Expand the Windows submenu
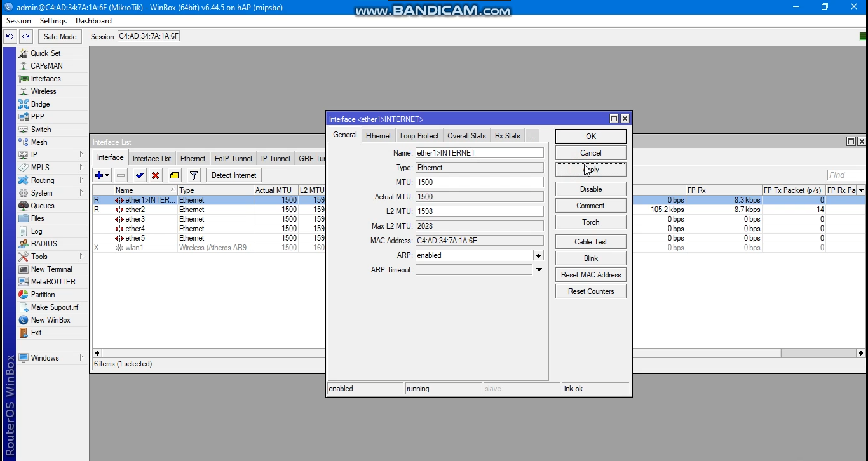 click(81, 357)
